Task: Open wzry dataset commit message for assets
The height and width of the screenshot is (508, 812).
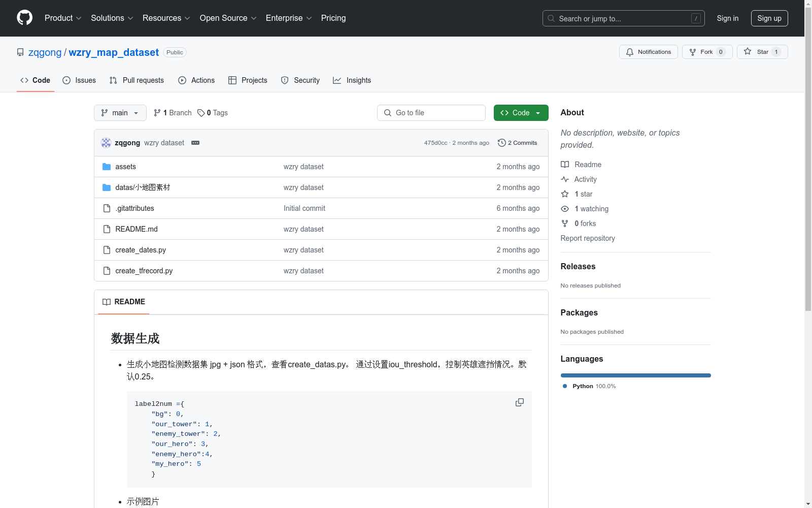Action: pyautogui.click(x=303, y=167)
